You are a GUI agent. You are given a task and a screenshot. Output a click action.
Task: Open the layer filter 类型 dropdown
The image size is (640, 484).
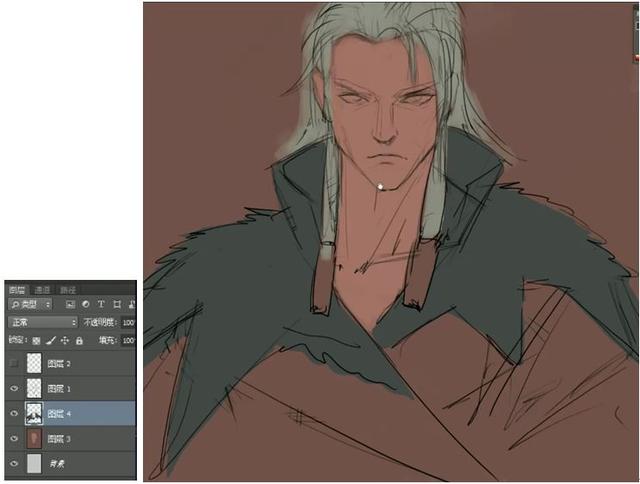tap(30, 304)
